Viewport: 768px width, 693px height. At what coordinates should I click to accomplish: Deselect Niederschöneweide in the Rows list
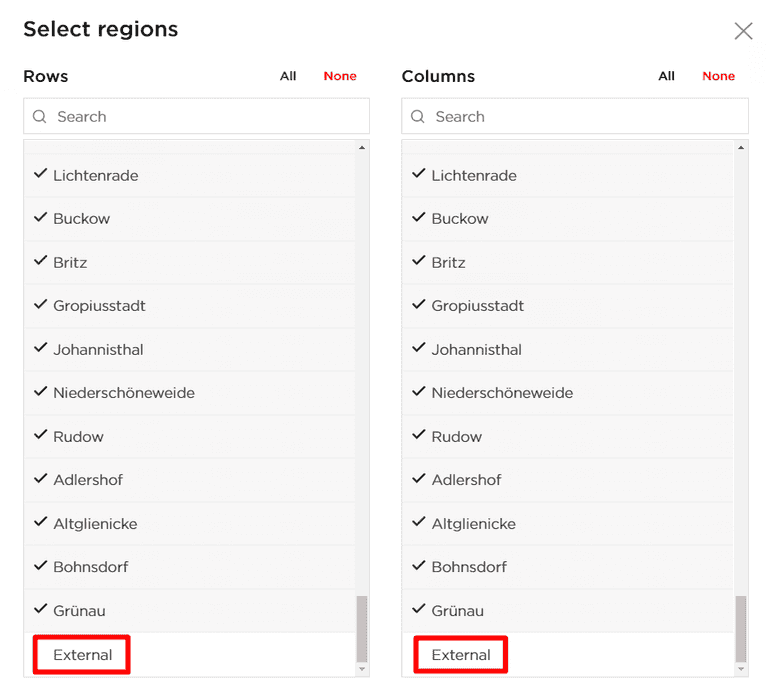(x=123, y=393)
